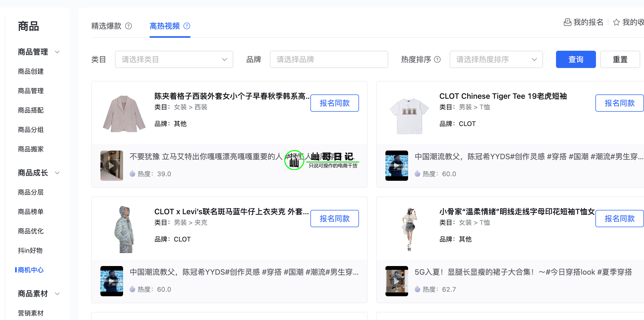This screenshot has height=320, width=644.
Task: Navigate to 商品榜单
Action: point(31,212)
